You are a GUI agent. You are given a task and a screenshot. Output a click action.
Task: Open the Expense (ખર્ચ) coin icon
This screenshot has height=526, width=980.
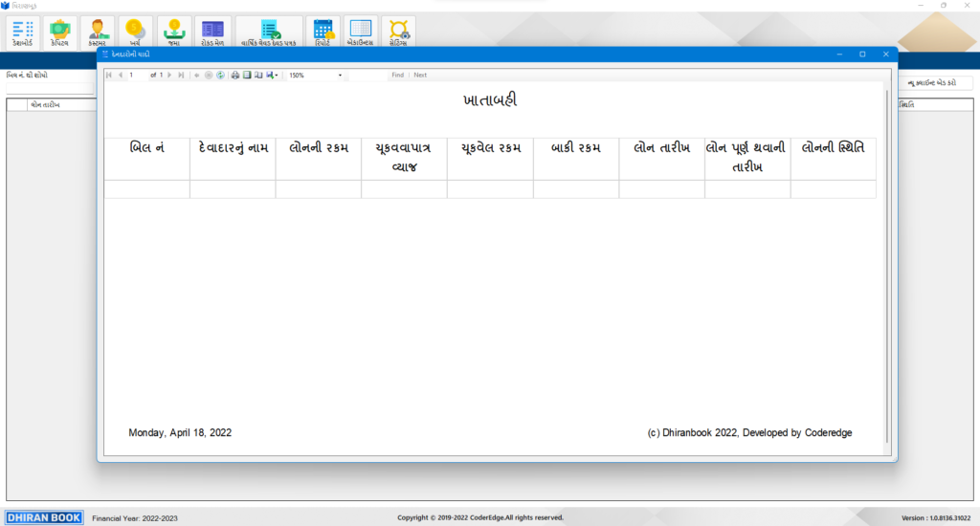pyautogui.click(x=135, y=32)
